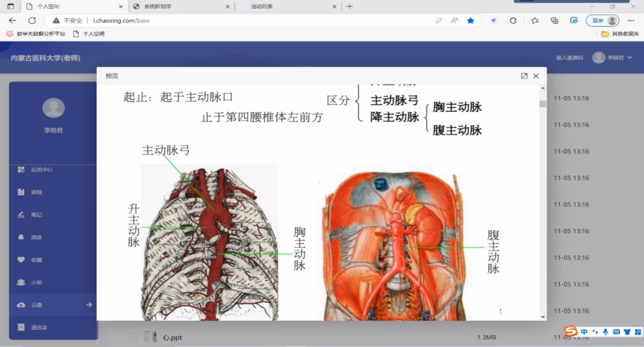Tick the checkbox beside 心.ppt
644x347 pixels.
(133, 337)
